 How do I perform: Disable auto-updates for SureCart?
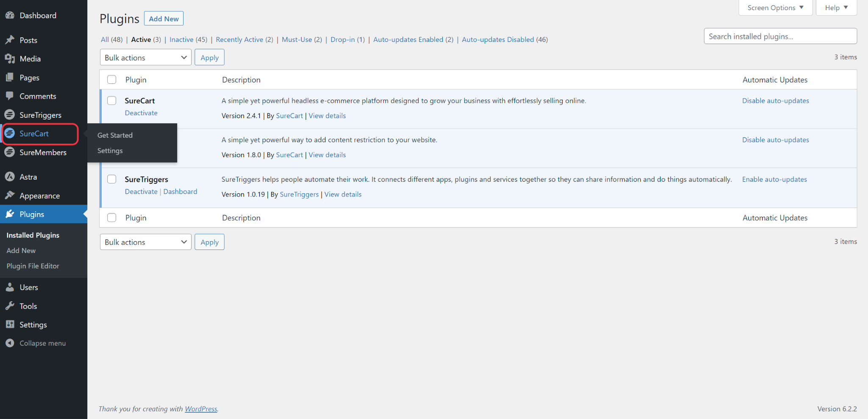click(x=776, y=100)
